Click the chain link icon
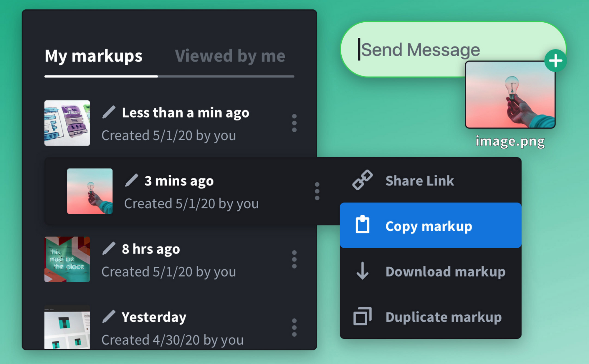The image size is (589, 364). click(x=363, y=180)
